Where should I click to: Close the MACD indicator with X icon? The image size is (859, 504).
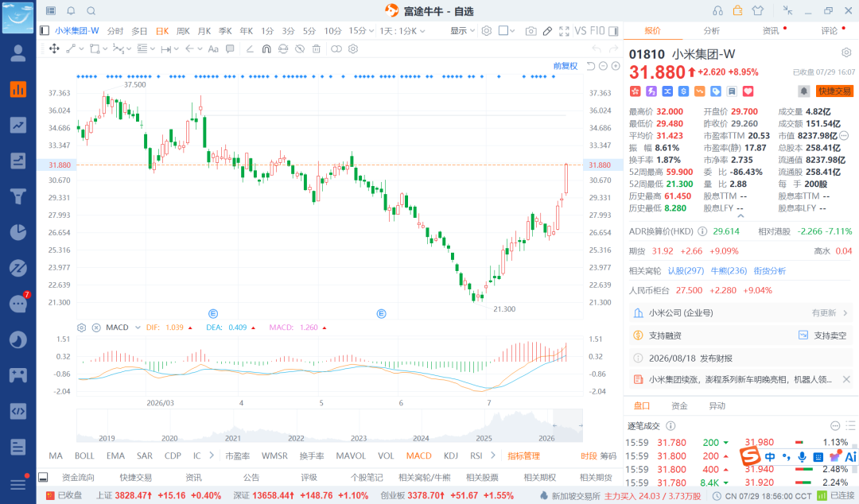(96, 328)
